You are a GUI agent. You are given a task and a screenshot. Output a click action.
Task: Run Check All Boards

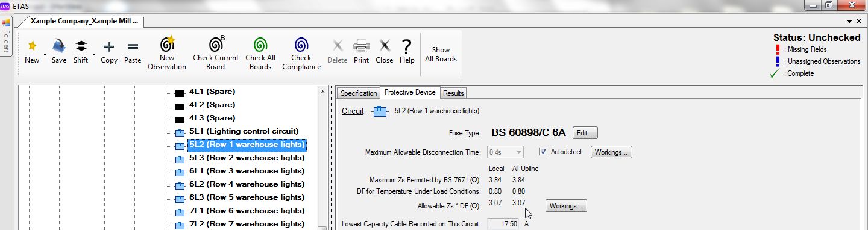[260, 54]
